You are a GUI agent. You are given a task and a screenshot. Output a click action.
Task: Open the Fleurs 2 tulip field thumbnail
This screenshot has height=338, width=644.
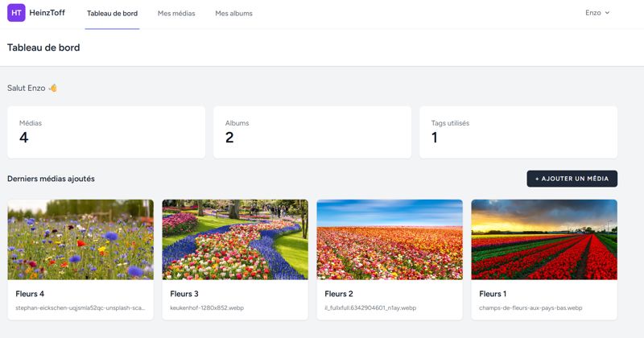tap(390, 240)
